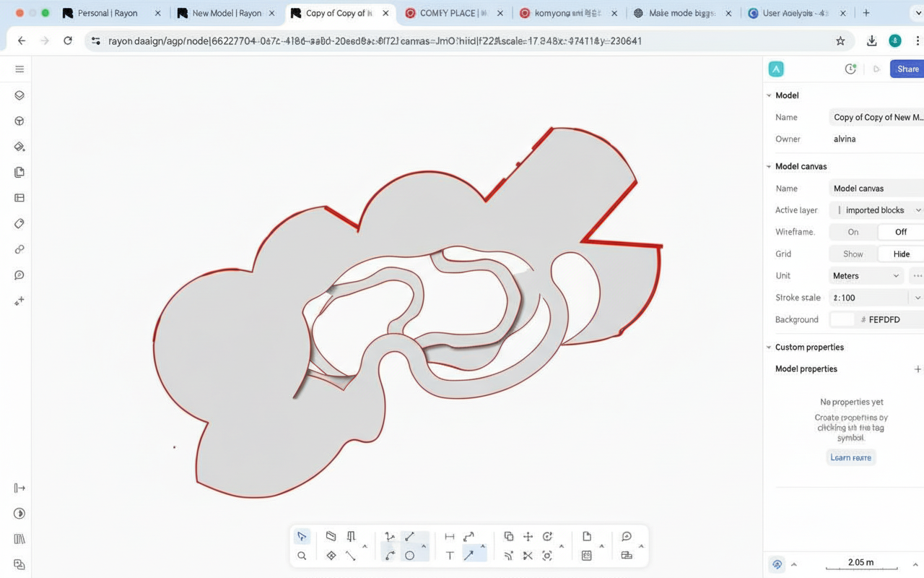Activate the magnifier search tool
924x578 pixels.
(302, 556)
